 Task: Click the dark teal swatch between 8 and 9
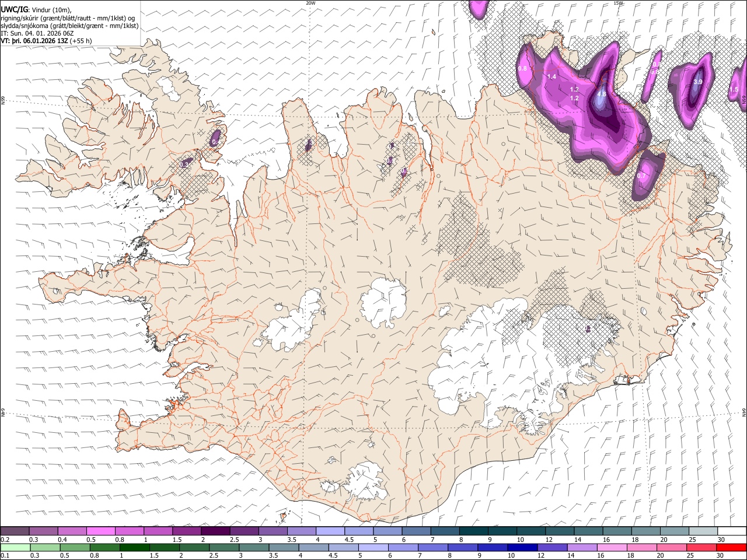474,531
